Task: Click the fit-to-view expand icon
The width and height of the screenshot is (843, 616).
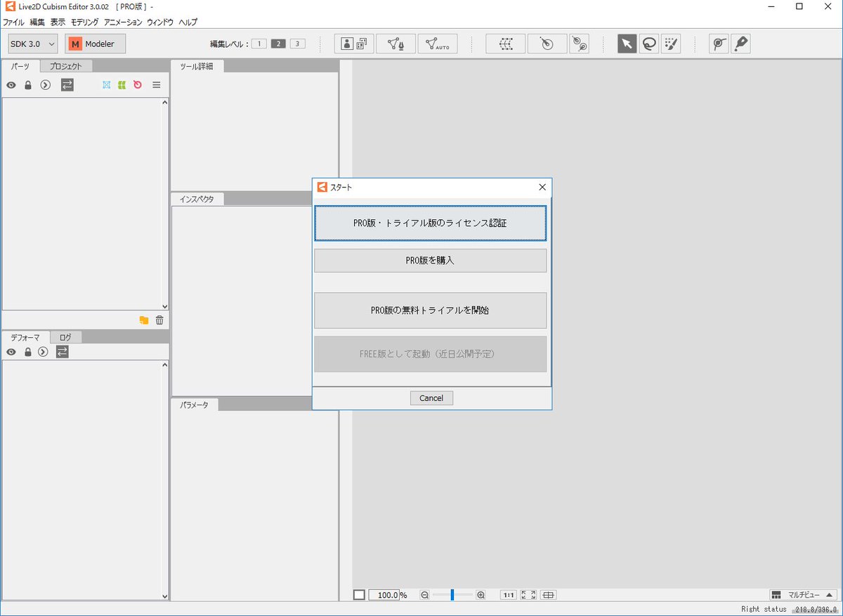Action: (529, 595)
